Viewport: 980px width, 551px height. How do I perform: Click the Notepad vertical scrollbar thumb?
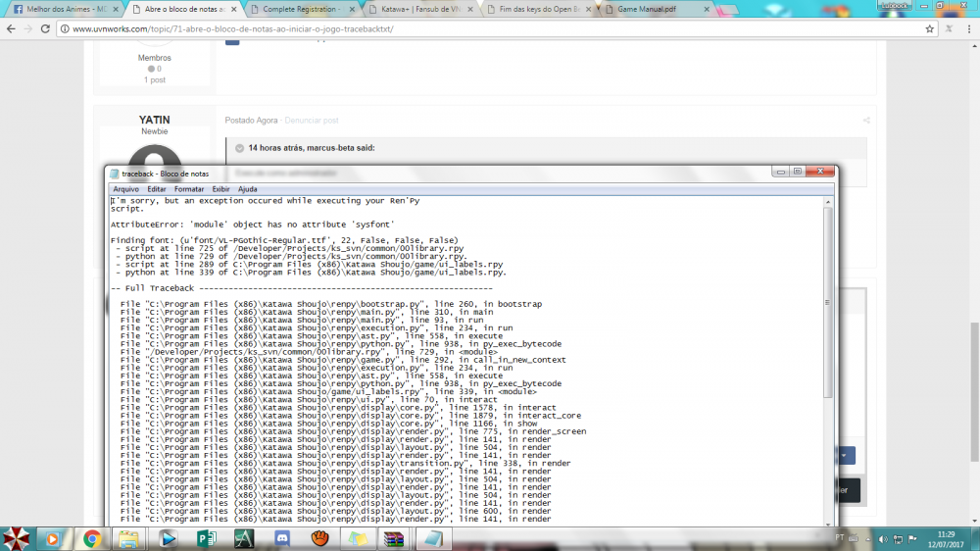click(x=827, y=303)
